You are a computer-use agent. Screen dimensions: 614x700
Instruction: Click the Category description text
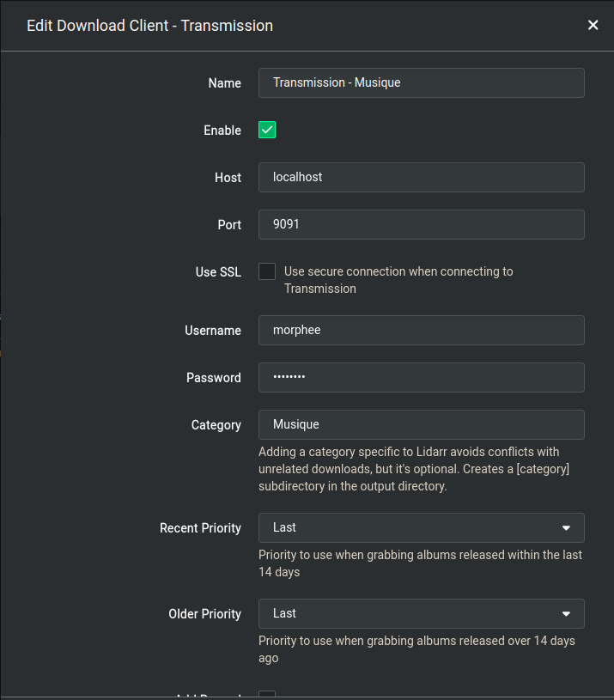(x=421, y=470)
